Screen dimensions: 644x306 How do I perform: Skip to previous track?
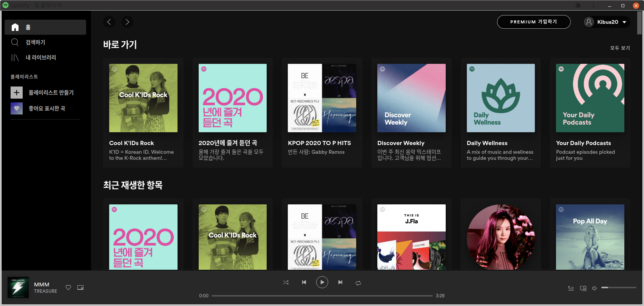(x=304, y=282)
